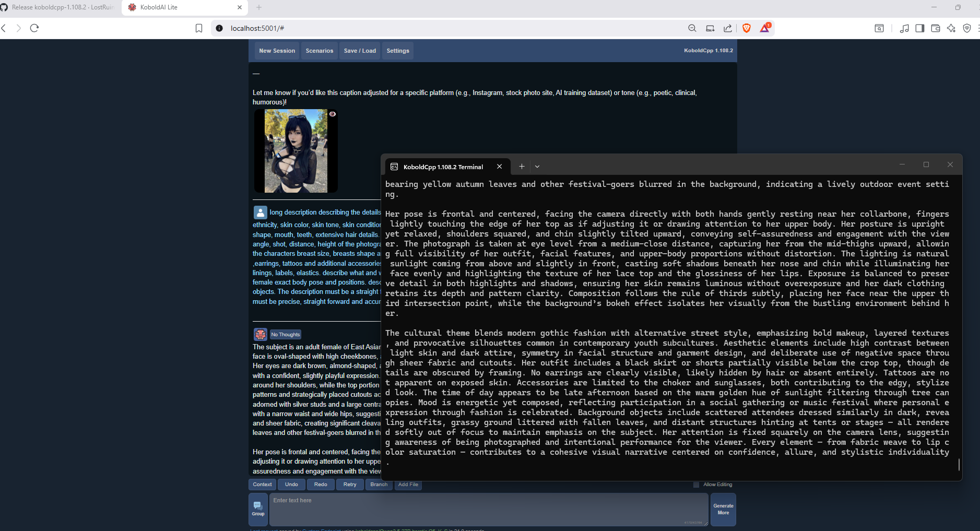View site information icon in address bar
Viewport: 980px width, 531px height.
coord(219,28)
